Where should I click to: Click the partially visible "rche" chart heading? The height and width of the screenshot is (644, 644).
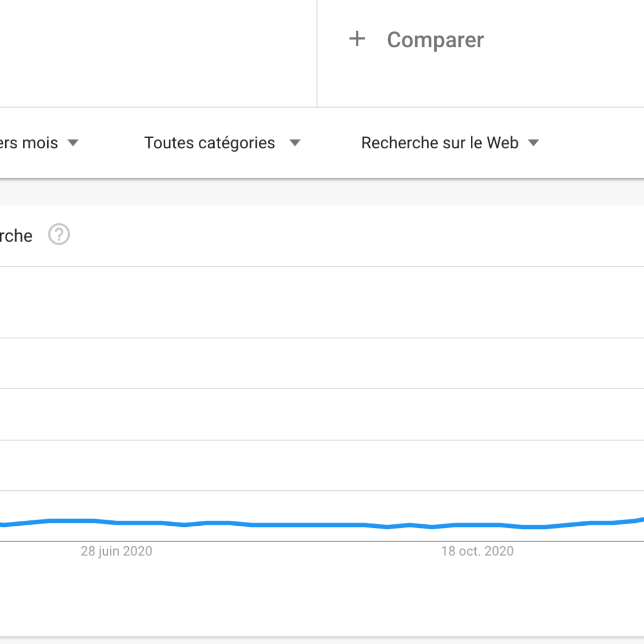[16, 236]
